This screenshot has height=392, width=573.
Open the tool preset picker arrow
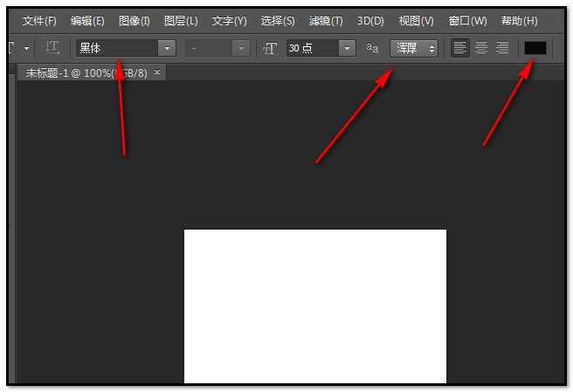[27, 48]
